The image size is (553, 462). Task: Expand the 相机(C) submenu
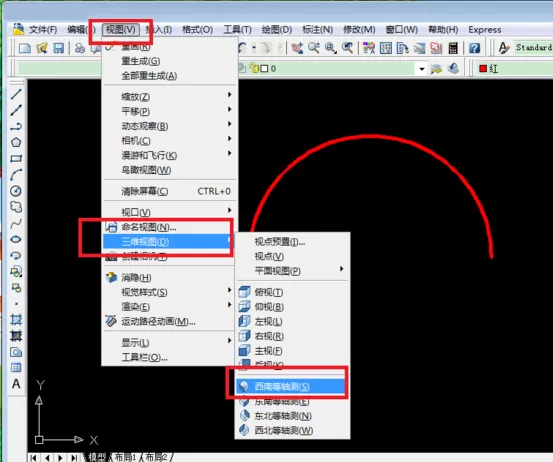point(170,140)
